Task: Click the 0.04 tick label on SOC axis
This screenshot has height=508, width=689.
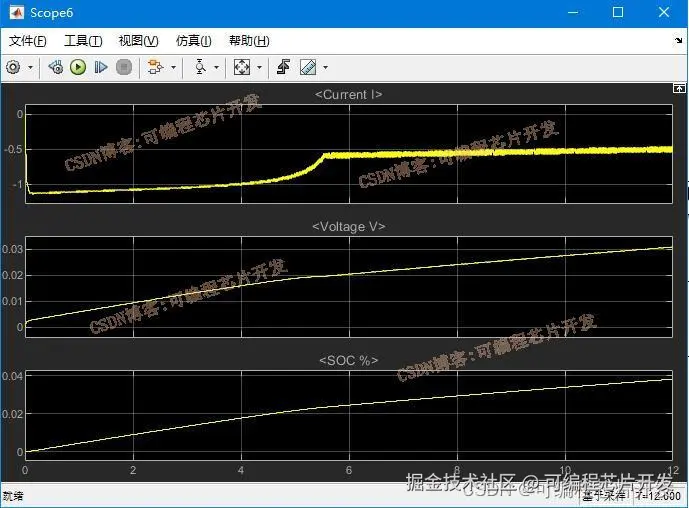Action: pos(12,376)
